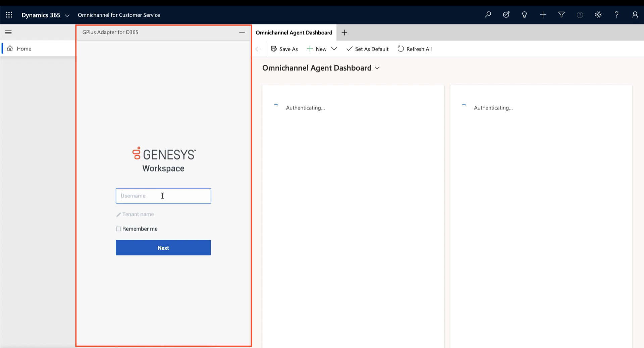
Task: Open the Omnichannel Agent Dashboard view selector
Action: pyautogui.click(x=377, y=68)
